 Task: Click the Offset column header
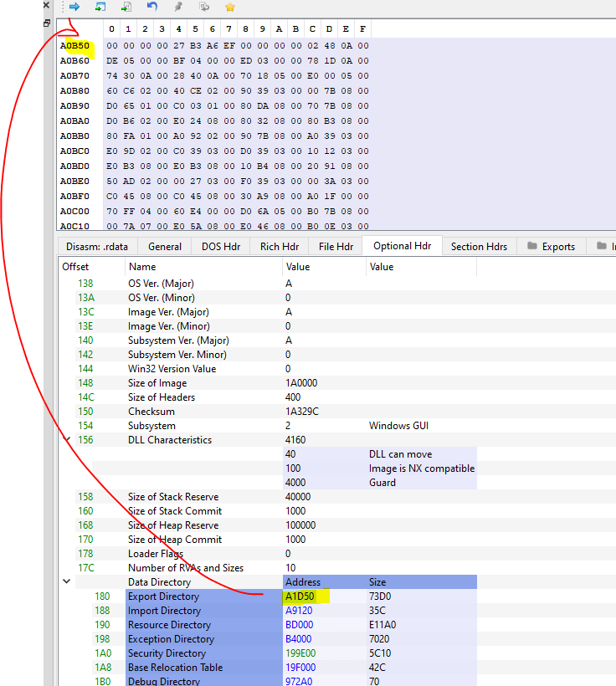click(x=75, y=267)
